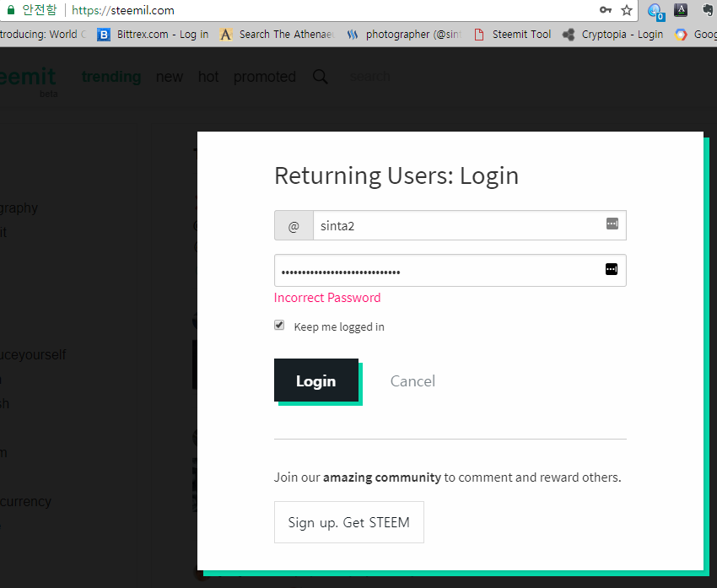Open the Evernote elephant extension
This screenshot has height=588, width=717.
(x=709, y=9)
